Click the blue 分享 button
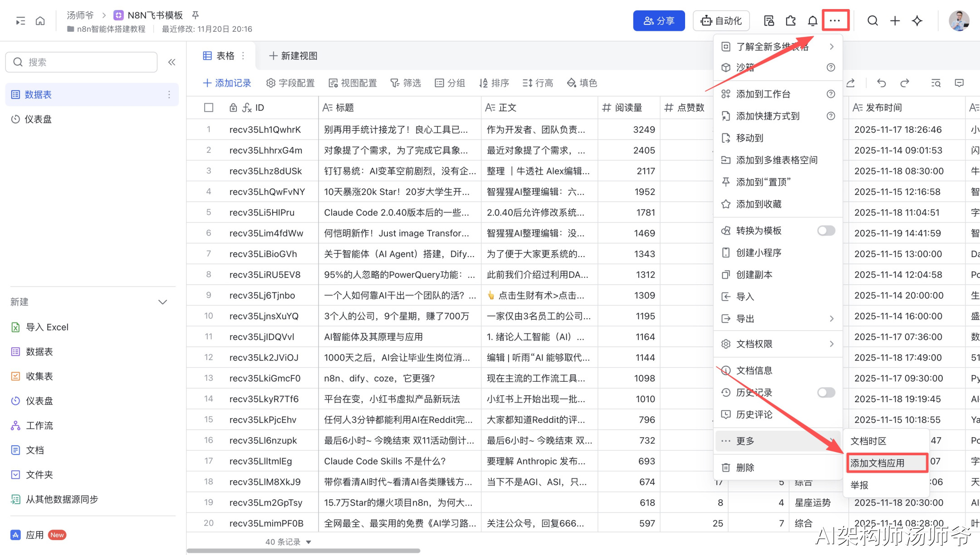The height and width of the screenshot is (555, 980). click(659, 21)
